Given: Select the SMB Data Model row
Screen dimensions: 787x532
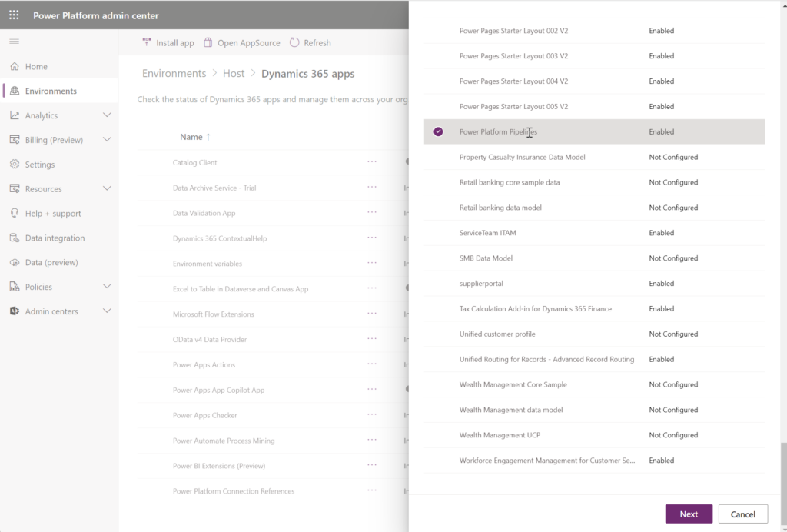Looking at the screenshot, I should (594, 258).
